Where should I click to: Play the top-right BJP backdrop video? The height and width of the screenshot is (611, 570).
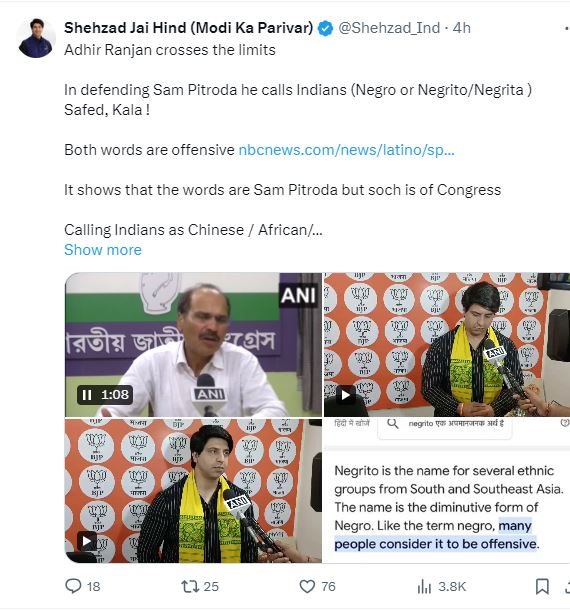click(x=345, y=395)
